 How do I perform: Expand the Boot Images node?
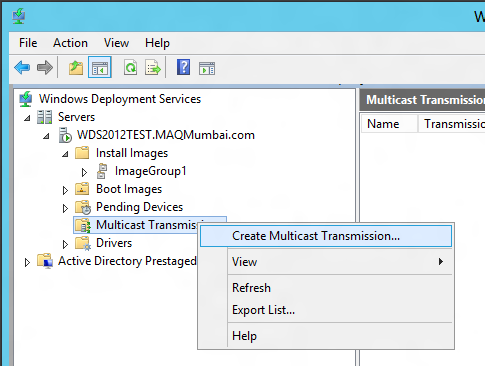pyautogui.click(x=65, y=190)
